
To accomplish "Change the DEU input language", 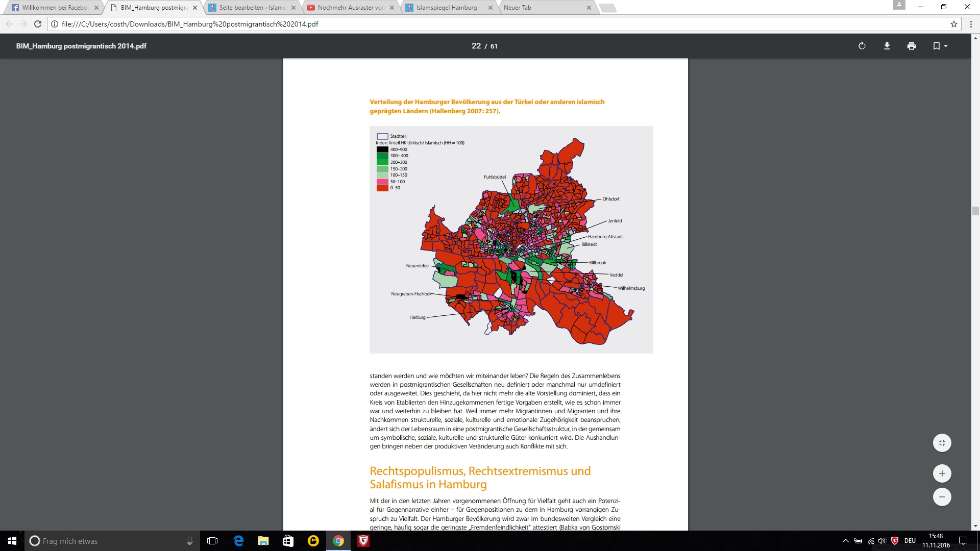I will (910, 541).
